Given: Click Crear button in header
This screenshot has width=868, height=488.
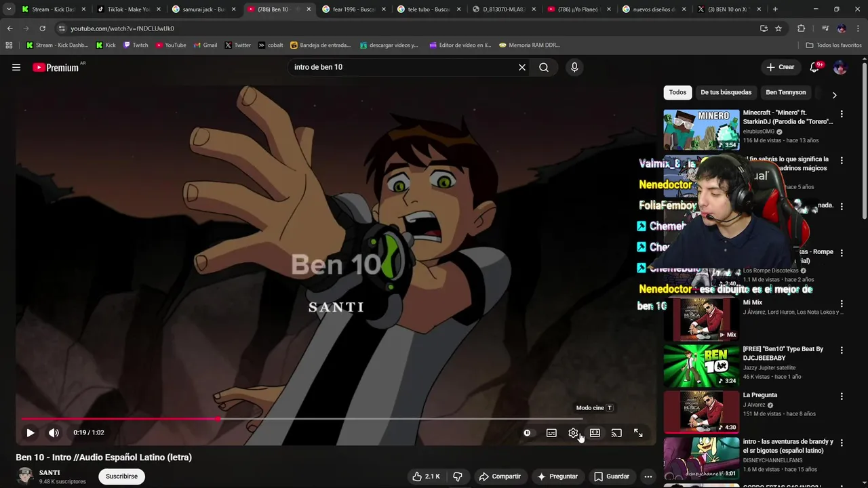Looking at the screenshot, I should point(781,67).
